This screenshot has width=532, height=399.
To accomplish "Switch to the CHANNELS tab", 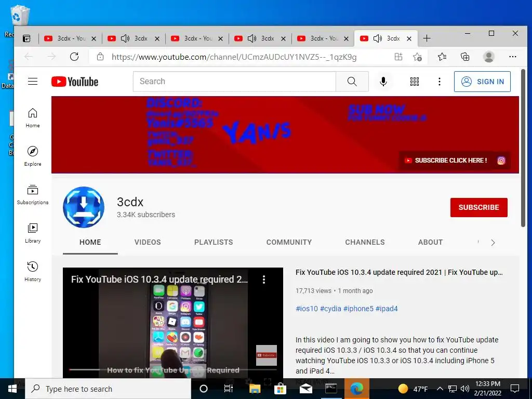I will pos(365,242).
